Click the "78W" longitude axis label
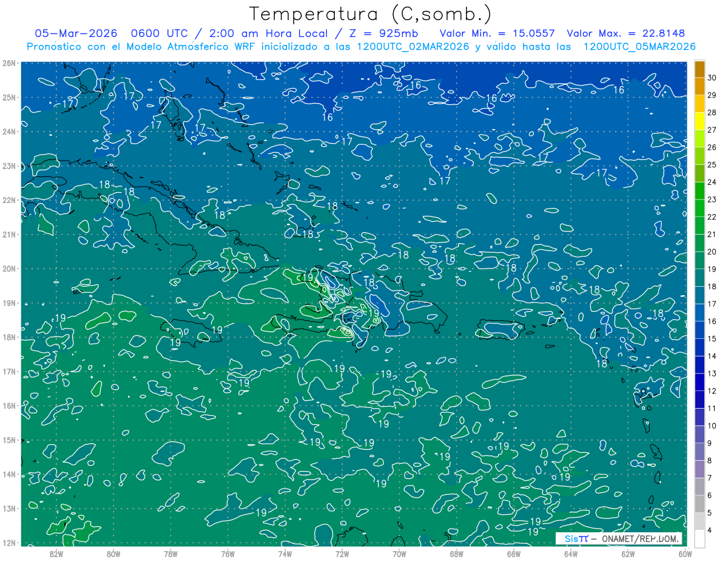The width and height of the screenshot is (728, 562). coord(170,553)
